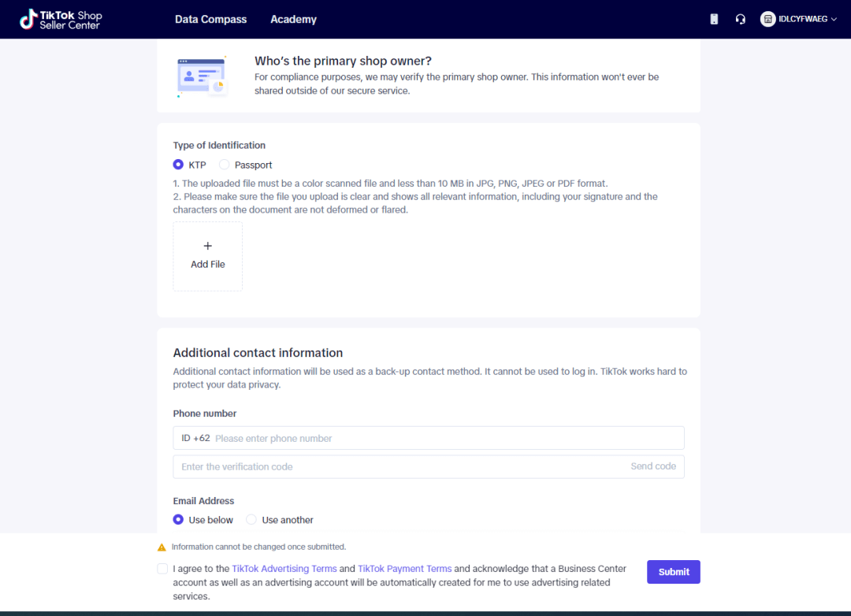
Task: Click the ID card illustration image
Action: [202, 76]
